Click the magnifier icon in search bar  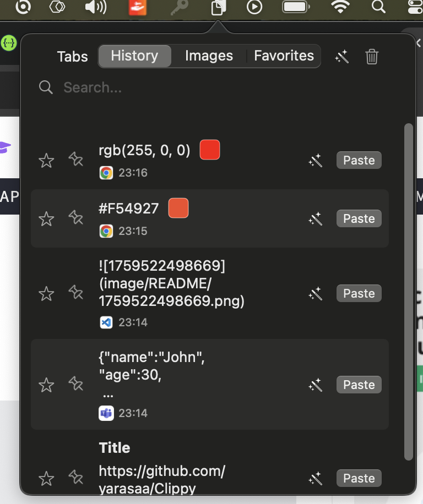pos(46,87)
